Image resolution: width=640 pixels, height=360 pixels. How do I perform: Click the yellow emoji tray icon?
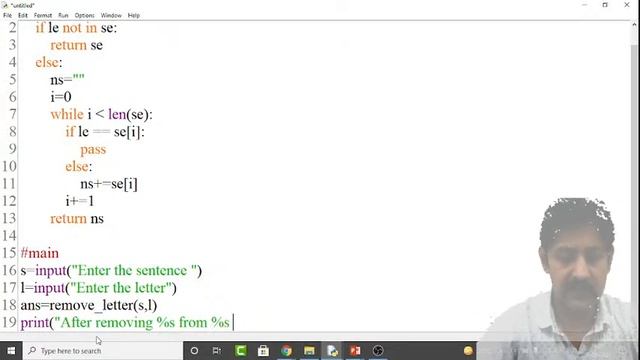[468, 351]
